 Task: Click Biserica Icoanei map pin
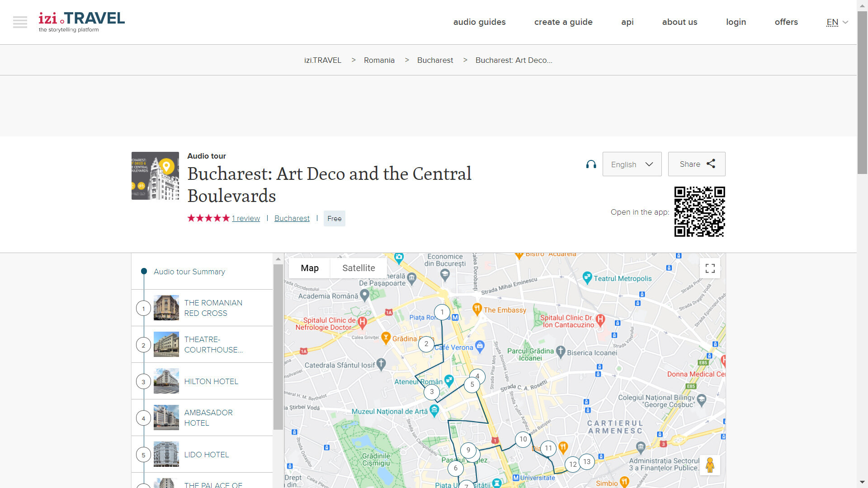pyautogui.click(x=561, y=352)
